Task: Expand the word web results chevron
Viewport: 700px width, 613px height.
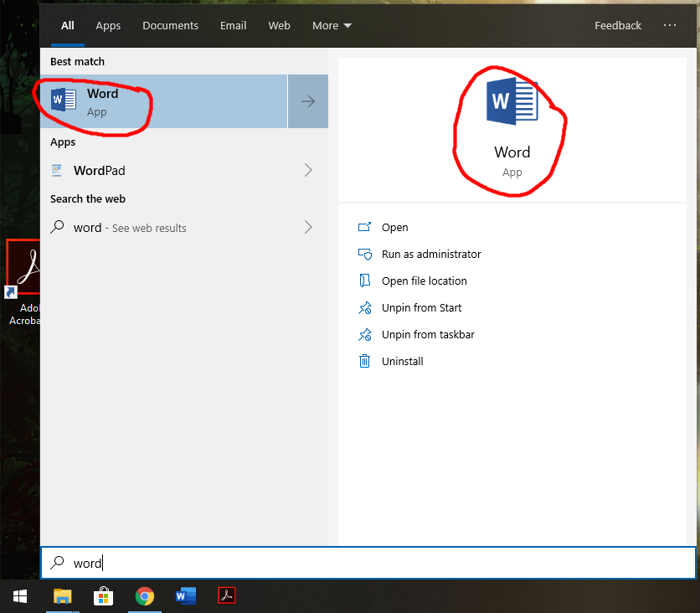Action: [308, 227]
